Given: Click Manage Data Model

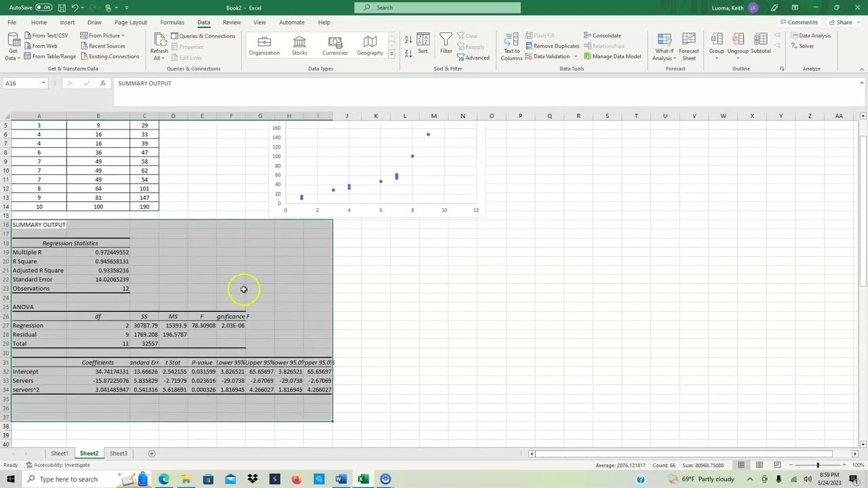Looking at the screenshot, I should (612, 56).
